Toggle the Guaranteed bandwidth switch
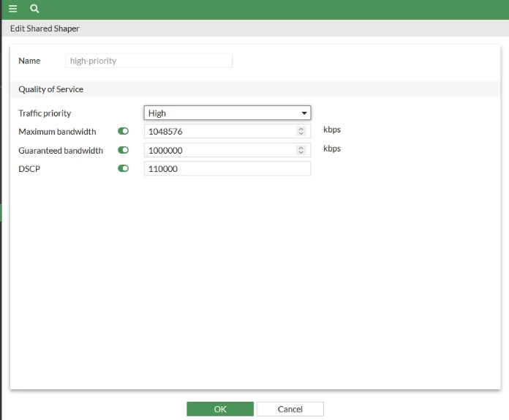 pos(123,150)
